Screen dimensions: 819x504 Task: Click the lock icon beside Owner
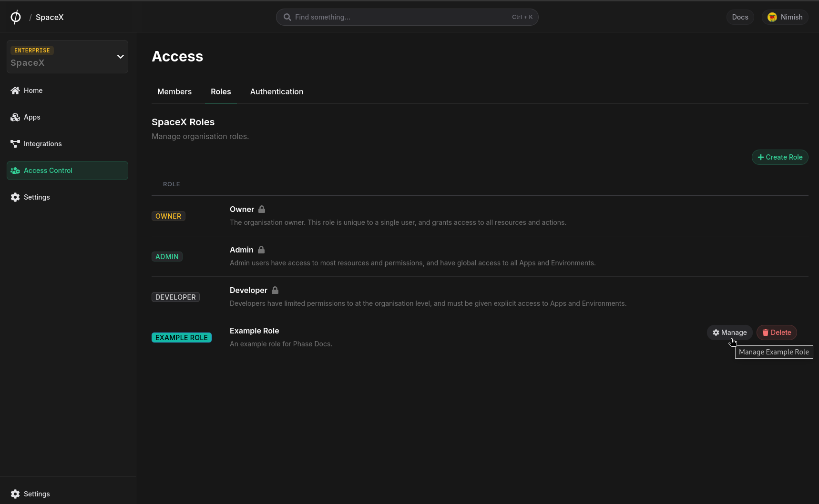(x=262, y=209)
